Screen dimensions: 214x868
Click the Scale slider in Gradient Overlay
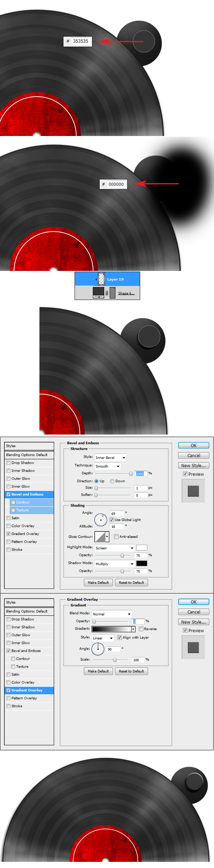coord(110,660)
